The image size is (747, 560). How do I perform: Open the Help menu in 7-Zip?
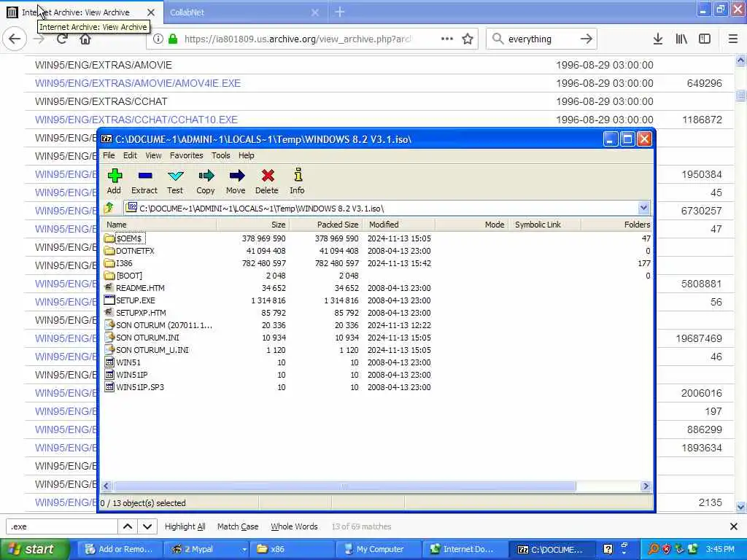coord(247,155)
